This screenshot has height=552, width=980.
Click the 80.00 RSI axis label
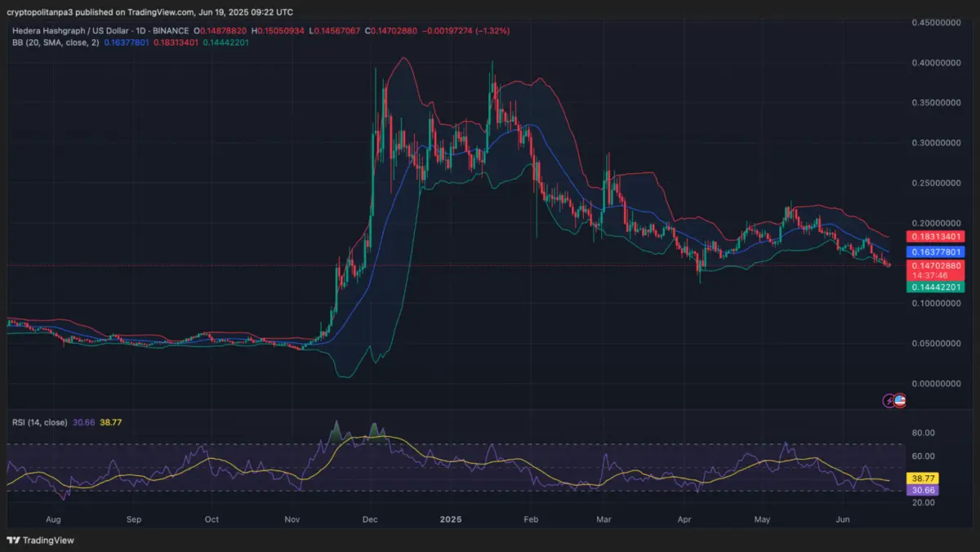click(924, 433)
